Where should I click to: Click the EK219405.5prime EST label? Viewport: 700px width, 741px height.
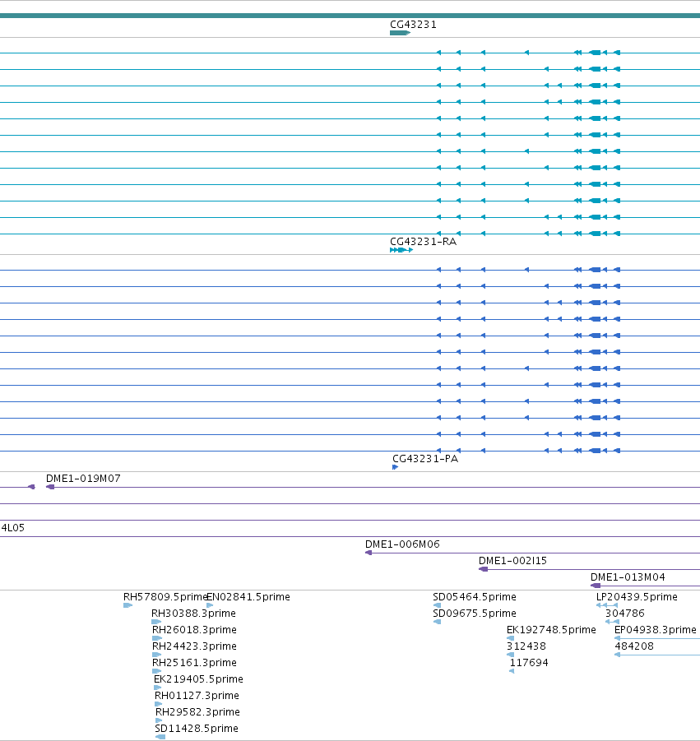(198, 679)
